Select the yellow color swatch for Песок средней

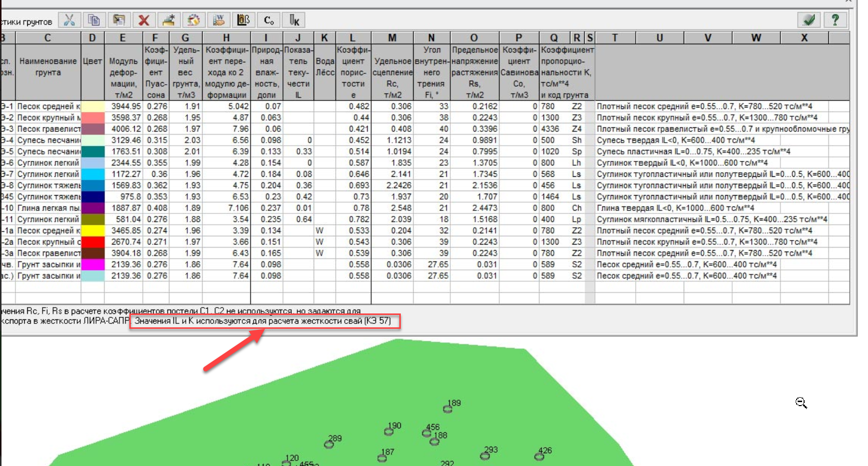93,231
